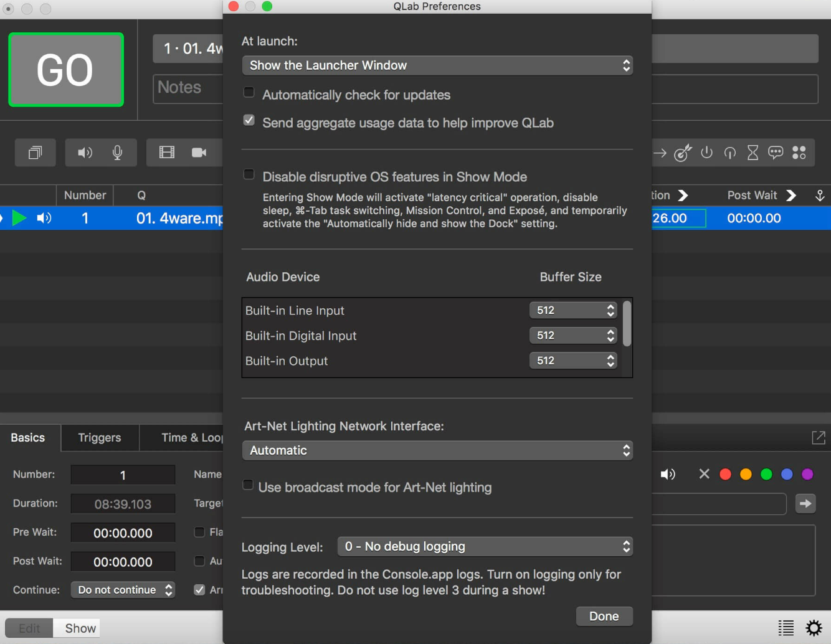Add an Arm cue power icon
831x644 pixels.
(x=706, y=153)
